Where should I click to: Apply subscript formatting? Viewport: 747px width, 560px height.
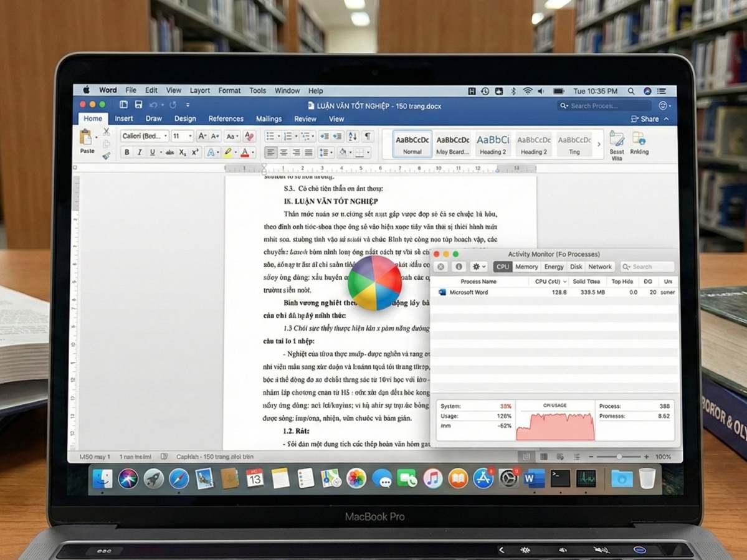tap(183, 153)
